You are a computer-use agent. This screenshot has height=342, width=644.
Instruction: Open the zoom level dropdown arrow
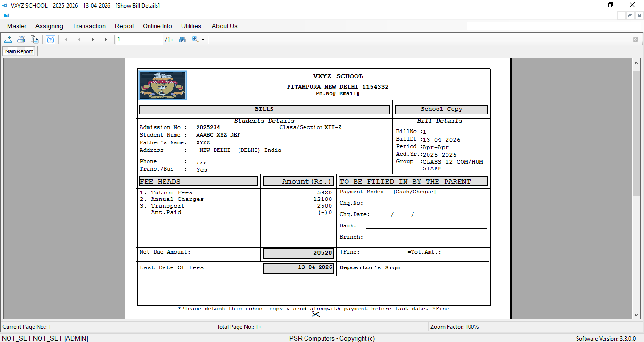click(202, 40)
